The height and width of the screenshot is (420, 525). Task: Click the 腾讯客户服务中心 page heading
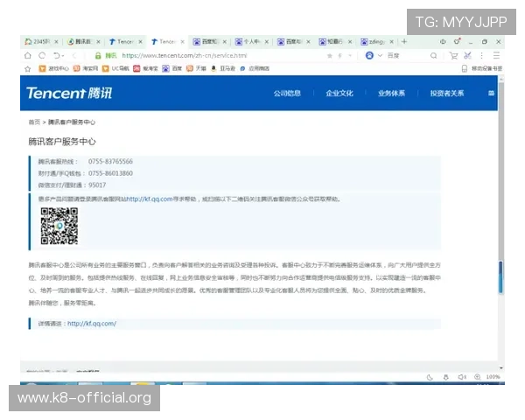click(x=62, y=142)
